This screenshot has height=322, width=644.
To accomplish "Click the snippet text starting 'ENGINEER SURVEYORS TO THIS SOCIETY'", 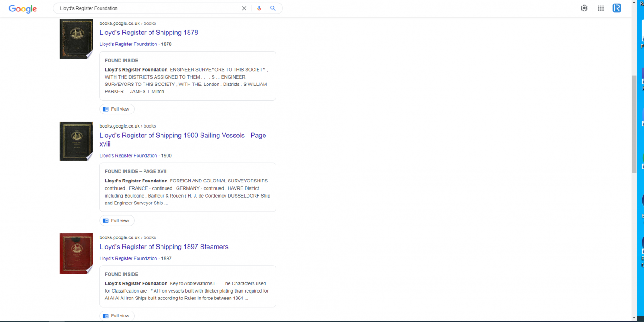I will coord(186,81).
